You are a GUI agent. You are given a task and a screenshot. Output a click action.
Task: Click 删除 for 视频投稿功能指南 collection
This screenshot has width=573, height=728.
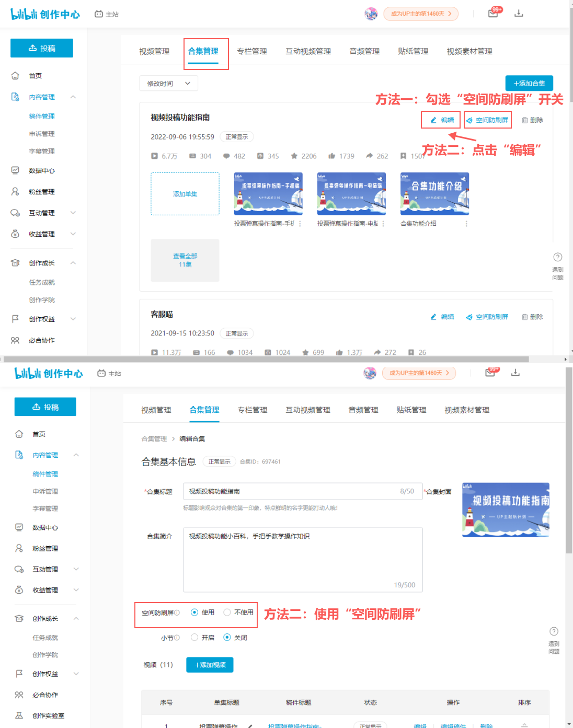click(x=532, y=120)
